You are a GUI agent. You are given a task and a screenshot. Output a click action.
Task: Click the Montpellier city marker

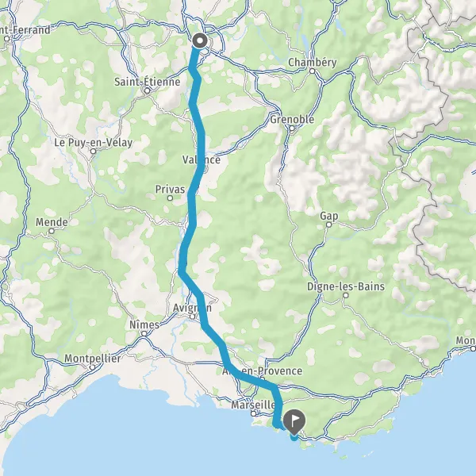click(92, 367)
